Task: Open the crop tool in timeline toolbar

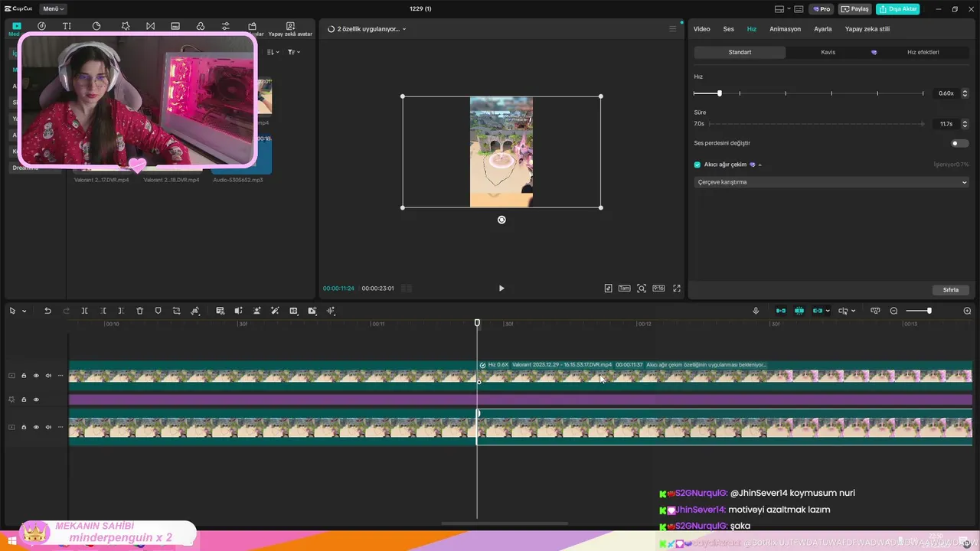Action: tap(176, 311)
